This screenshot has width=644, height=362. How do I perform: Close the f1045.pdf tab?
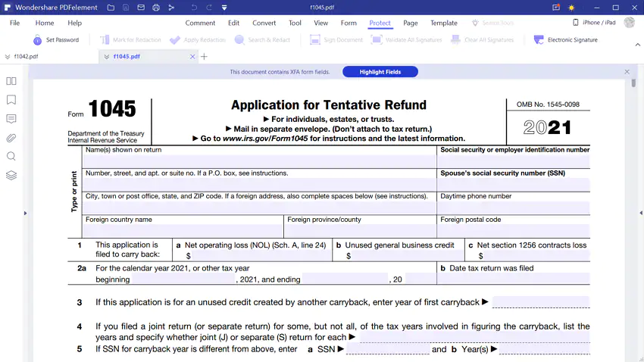(x=192, y=57)
